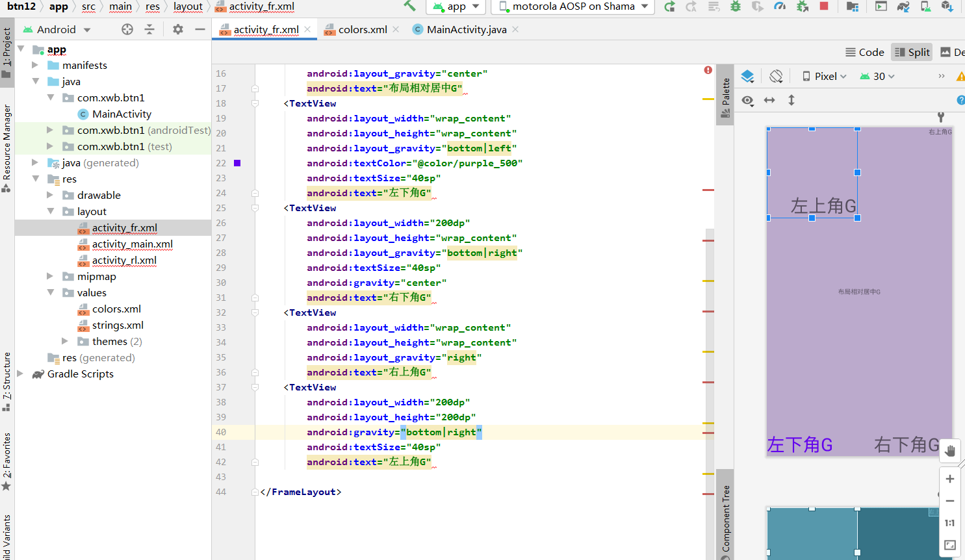
Task: Profile the app with the profiler gauge icon
Action: (x=779, y=7)
